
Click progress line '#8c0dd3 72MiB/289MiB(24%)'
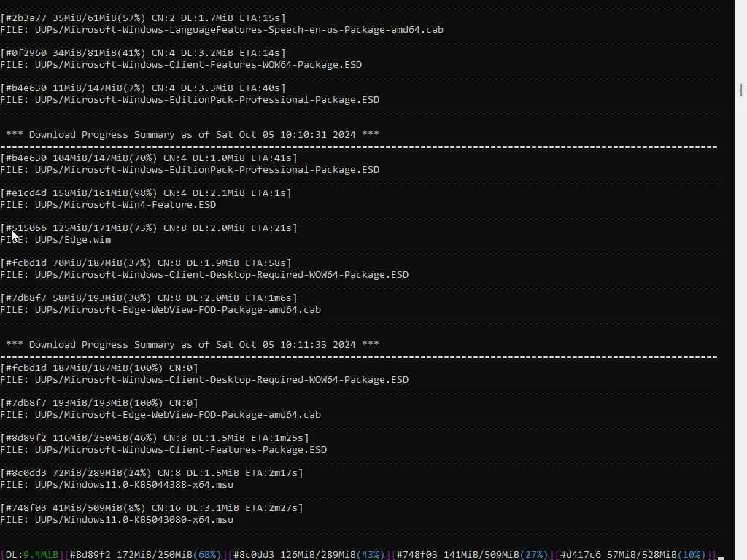point(152,472)
